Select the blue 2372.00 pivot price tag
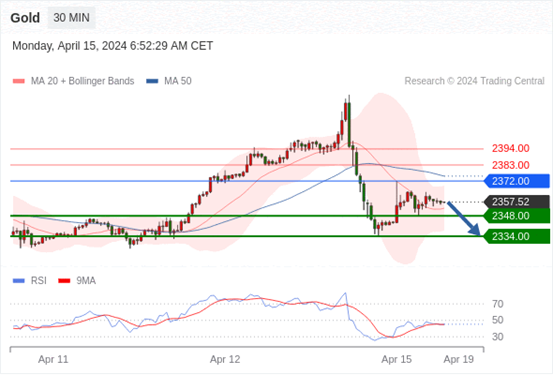Image resolution: width=553 pixels, height=375 pixels. [x=517, y=181]
